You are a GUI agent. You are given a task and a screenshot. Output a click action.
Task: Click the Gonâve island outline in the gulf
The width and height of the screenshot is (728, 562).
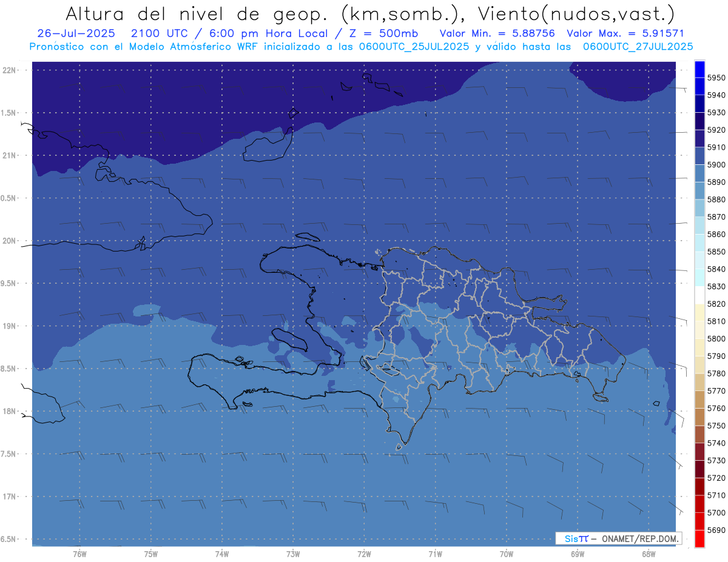click(x=290, y=339)
